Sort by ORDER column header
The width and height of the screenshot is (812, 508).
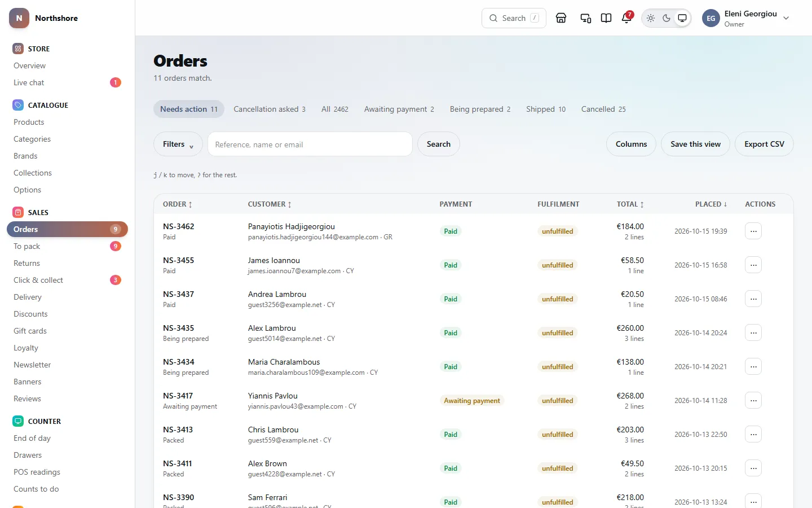[178, 204]
